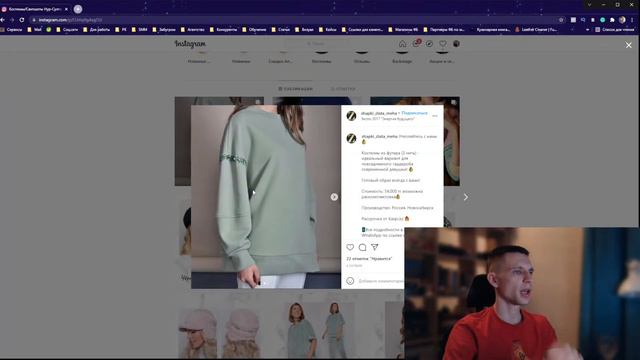Click the Подписаться follow link
Viewport: 640px width, 360px height.
pyautogui.click(x=414, y=113)
